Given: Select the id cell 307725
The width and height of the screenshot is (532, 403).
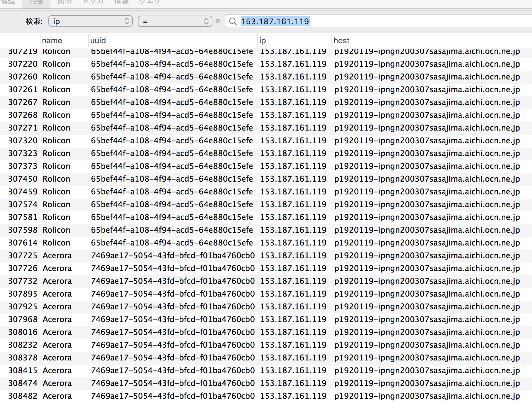Looking at the screenshot, I should 23,255.
